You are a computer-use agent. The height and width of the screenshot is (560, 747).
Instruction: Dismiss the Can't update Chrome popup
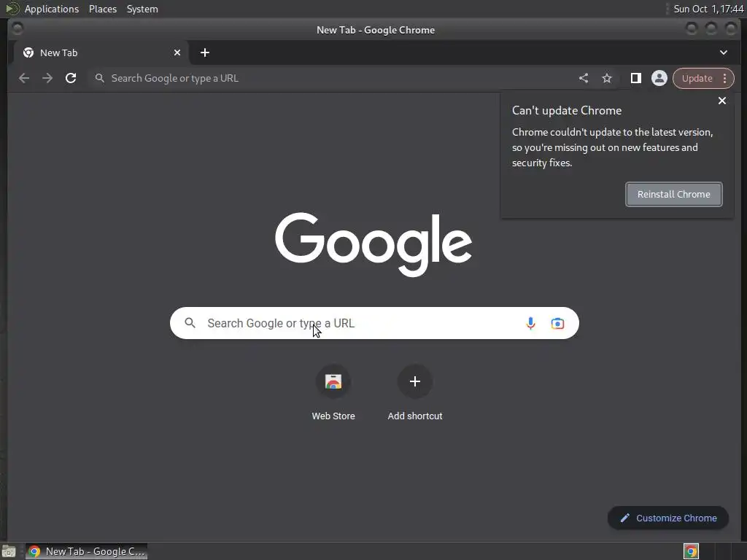tap(721, 101)
